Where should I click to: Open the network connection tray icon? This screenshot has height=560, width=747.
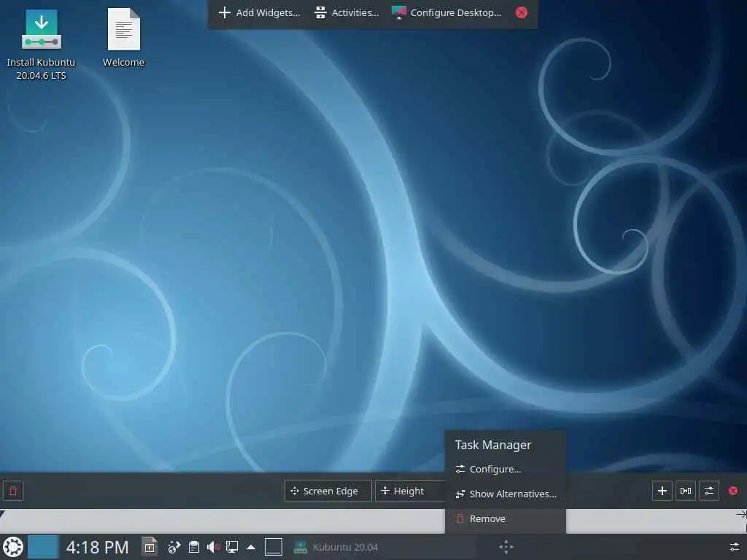point(232,547)
